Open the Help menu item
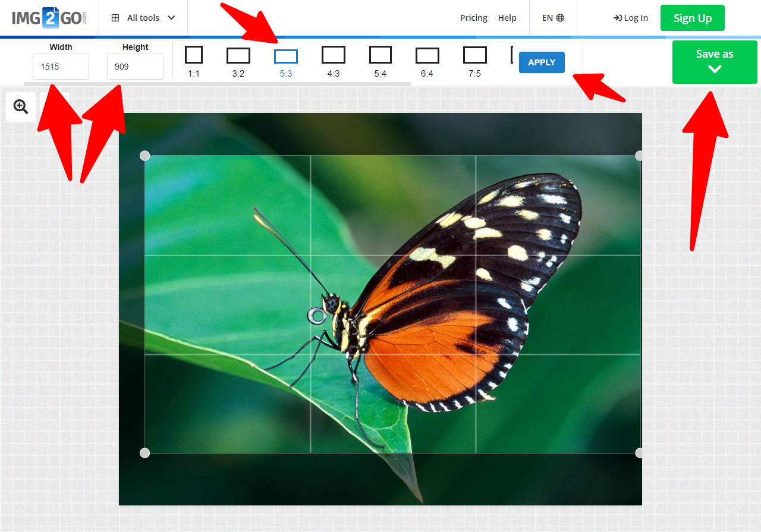761x532 pixels. click(x=507, y=18)
